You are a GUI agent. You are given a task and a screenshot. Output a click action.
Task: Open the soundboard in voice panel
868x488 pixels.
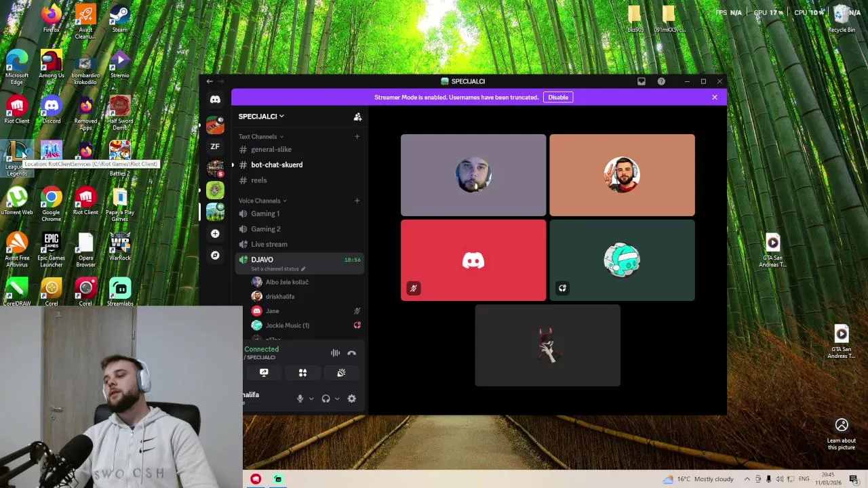tap(341, 373)
